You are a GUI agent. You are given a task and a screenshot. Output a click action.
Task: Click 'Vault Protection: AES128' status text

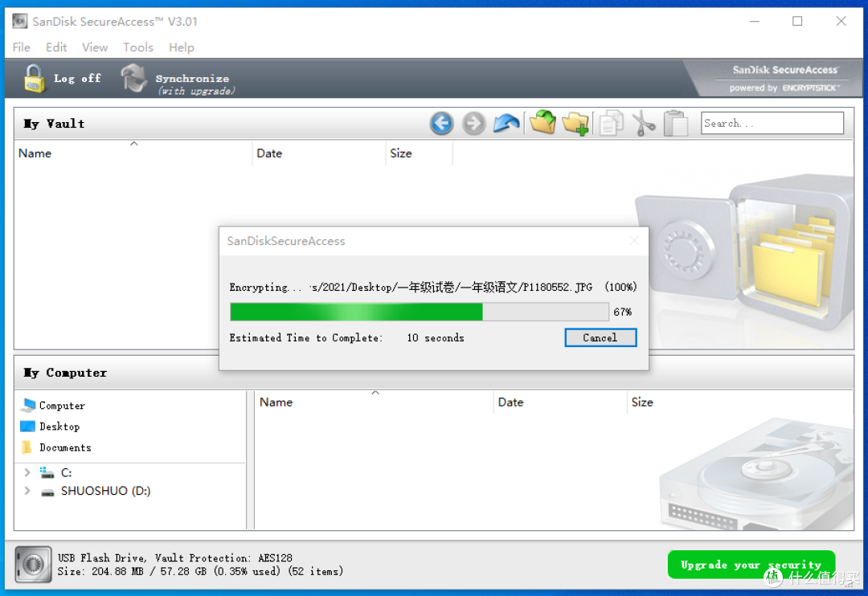pos(223,557)
